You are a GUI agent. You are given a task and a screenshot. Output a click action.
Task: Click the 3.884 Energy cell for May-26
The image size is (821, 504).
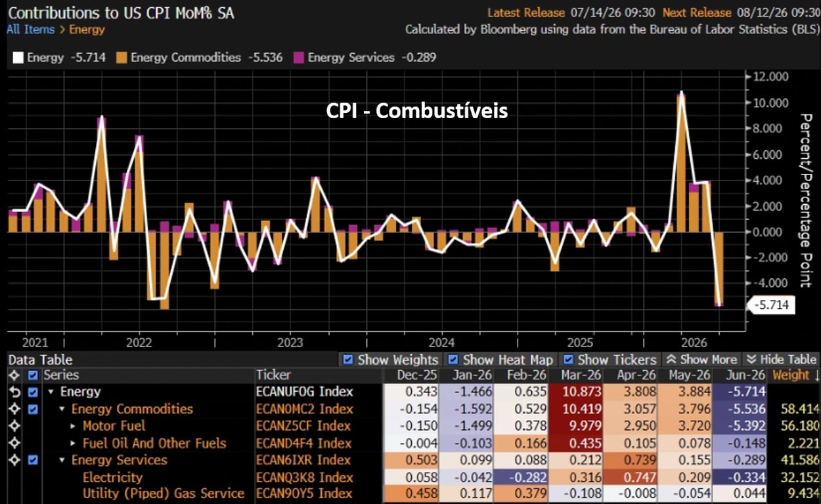(685, 392)
